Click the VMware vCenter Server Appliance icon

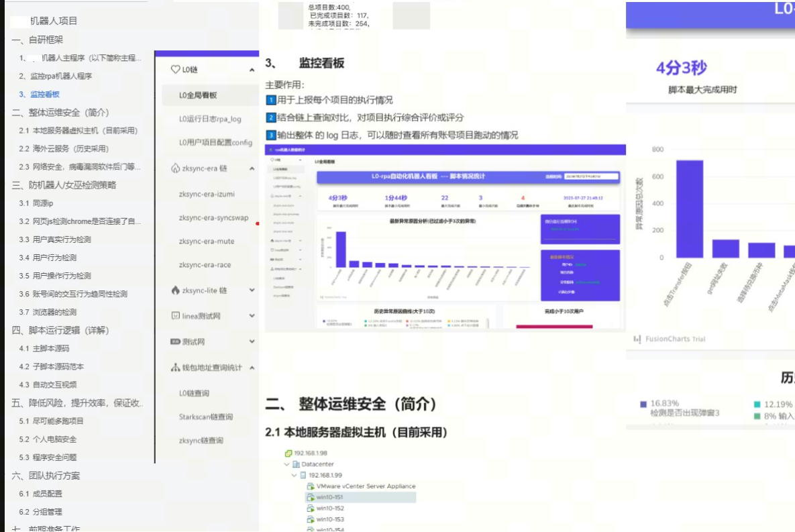311,486
